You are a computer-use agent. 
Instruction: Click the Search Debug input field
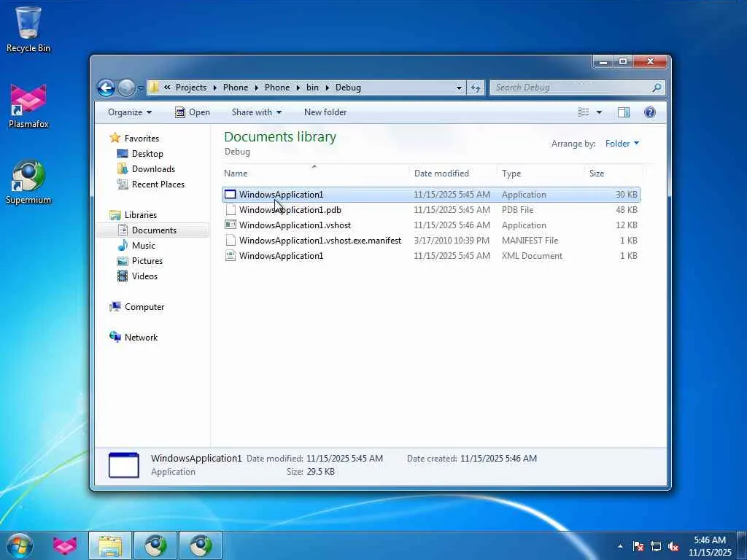(x=571, y=87)
